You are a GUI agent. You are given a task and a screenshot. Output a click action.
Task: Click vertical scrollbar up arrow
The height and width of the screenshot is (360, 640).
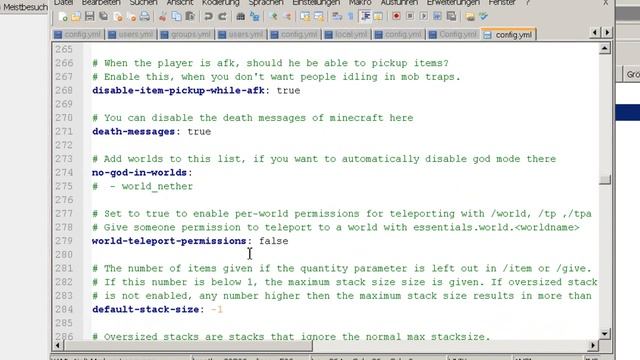pyautogui.click(x=604, y=49)
